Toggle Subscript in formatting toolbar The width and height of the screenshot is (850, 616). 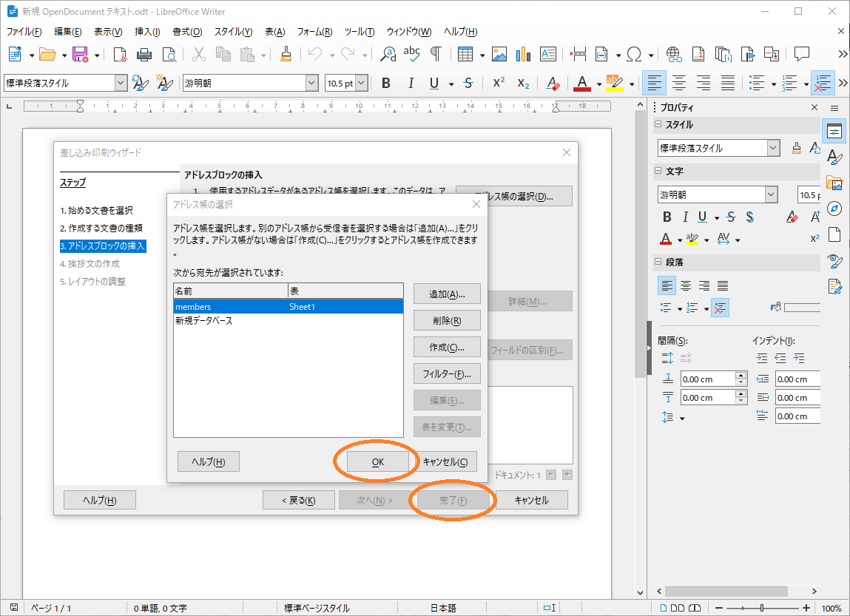coord(523,83)
